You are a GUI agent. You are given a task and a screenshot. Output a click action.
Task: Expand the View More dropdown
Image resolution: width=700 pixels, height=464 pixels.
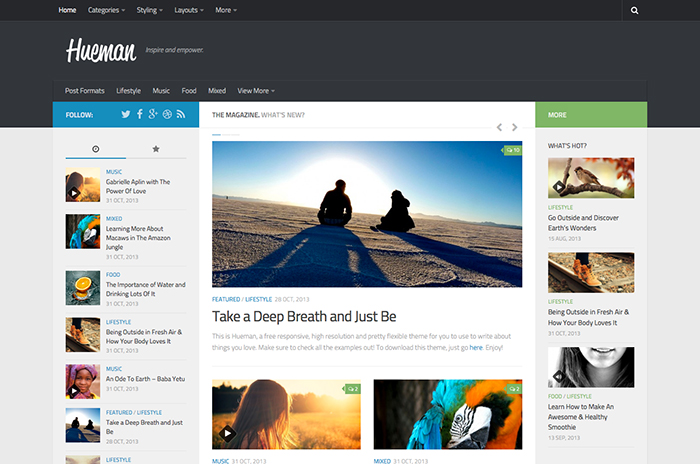click(x=256, y=91)
